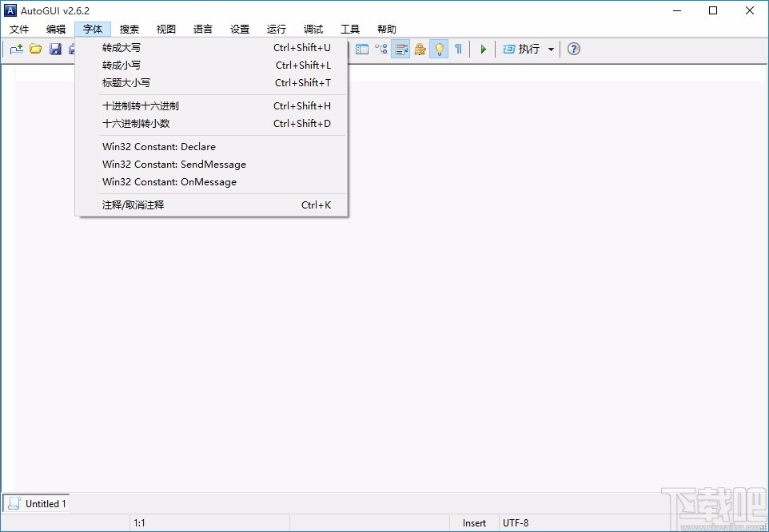This screenshot has width=769, height=532.
Task: Click the control tree structure icon
Action: pyautogui.click(x=381, y=49)
